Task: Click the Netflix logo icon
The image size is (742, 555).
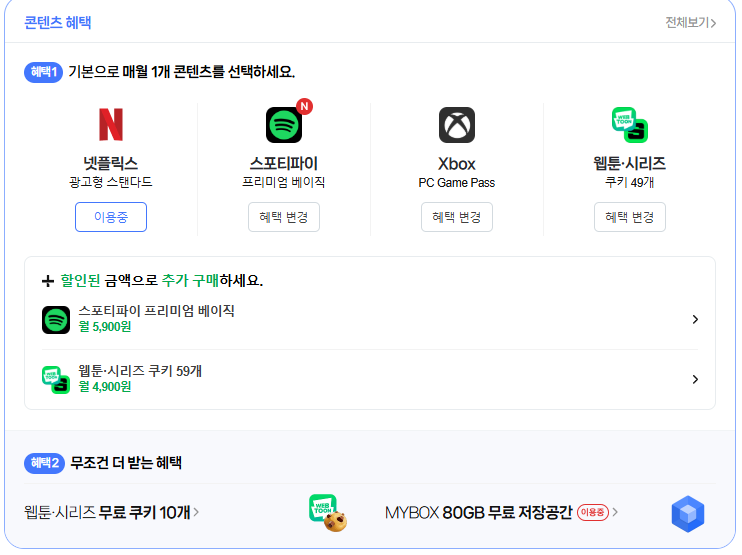Action: (111, 125)
